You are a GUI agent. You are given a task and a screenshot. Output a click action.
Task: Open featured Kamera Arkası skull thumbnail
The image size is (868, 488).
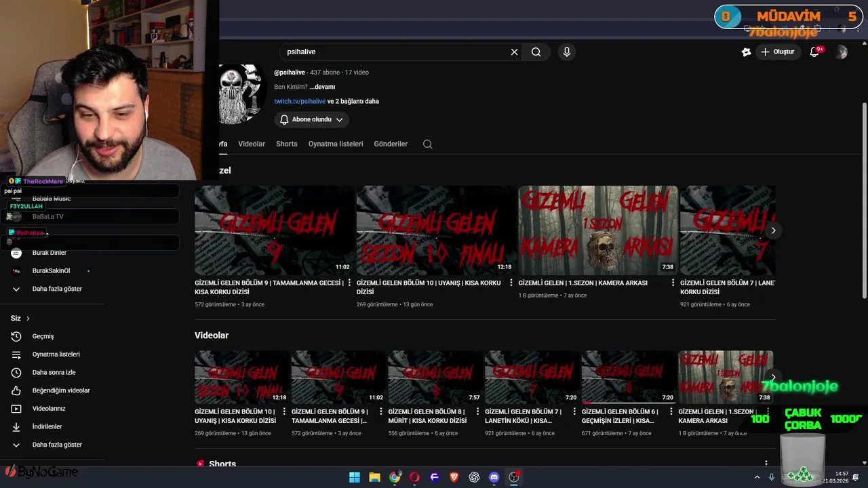(597, 230)
